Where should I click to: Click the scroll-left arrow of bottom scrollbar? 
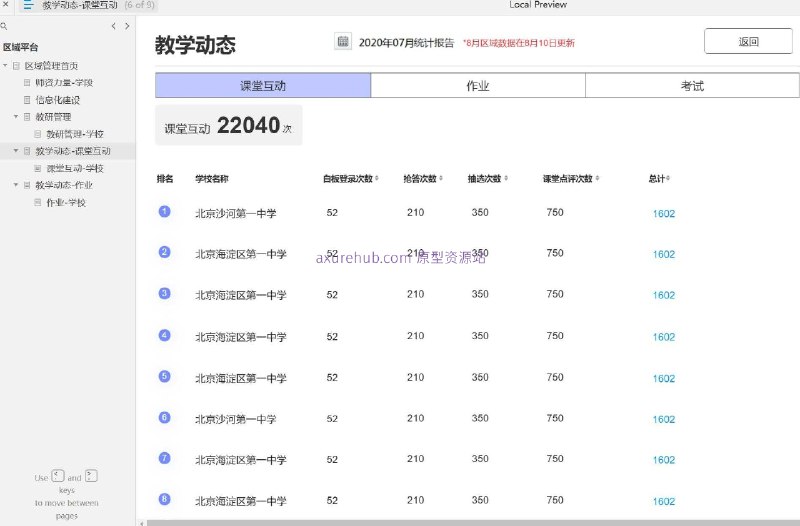pos(141,523)
